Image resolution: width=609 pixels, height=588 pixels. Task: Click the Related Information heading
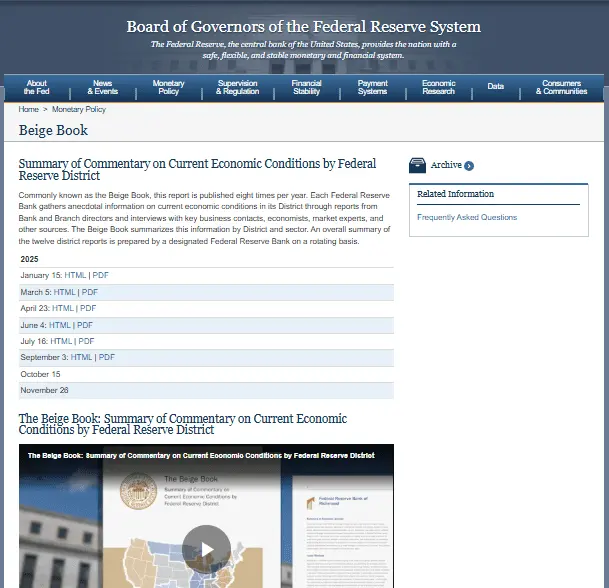(x=455, y=194)
